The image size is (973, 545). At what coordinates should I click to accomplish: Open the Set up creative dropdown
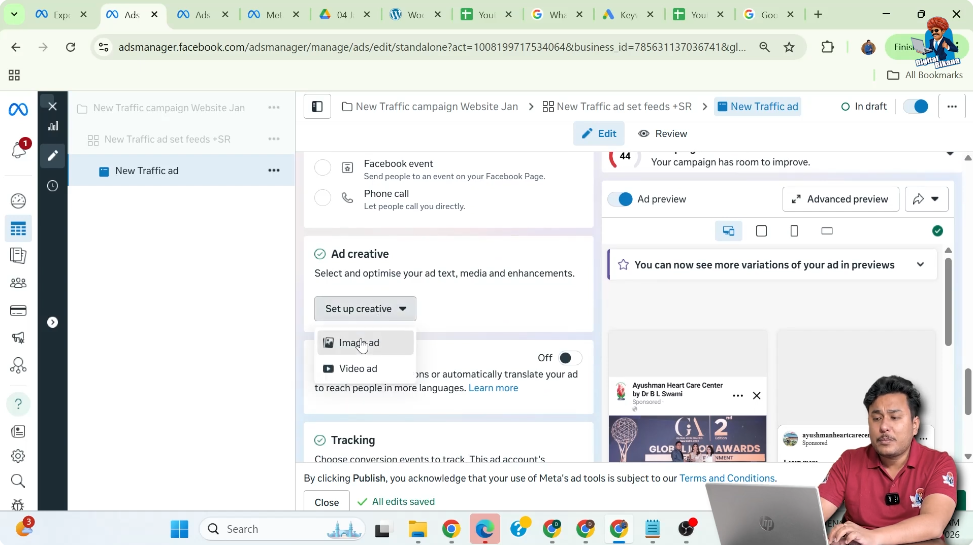pyautogui.click(x=365, y=309)
